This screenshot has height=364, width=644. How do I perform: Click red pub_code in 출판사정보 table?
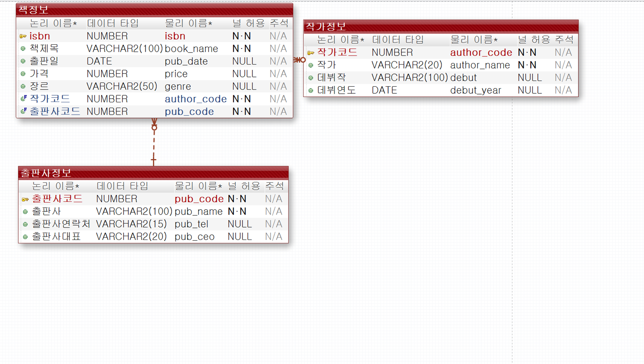coord(199,199)
